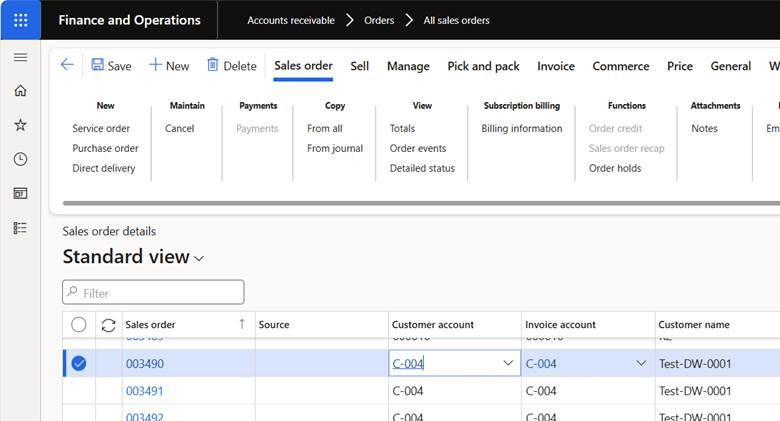Open Notes under Attachments
Image resolution: width=780 pixels, height=421 pixels.
(x=704, y=128)
